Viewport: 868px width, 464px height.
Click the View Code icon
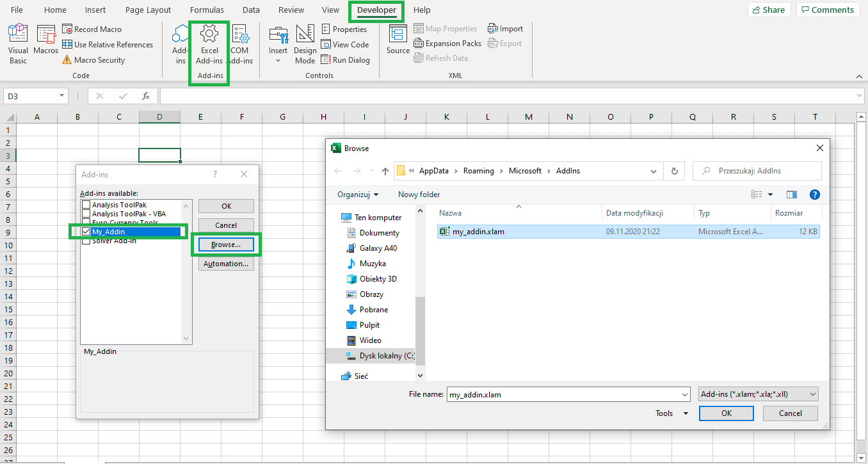[346, 44]
